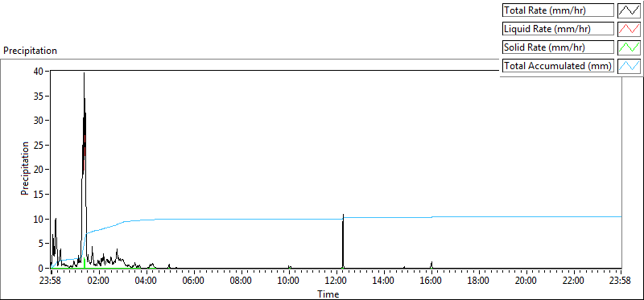
Task: Click the tallest black rate spike peak
Action: coord(85,73)
